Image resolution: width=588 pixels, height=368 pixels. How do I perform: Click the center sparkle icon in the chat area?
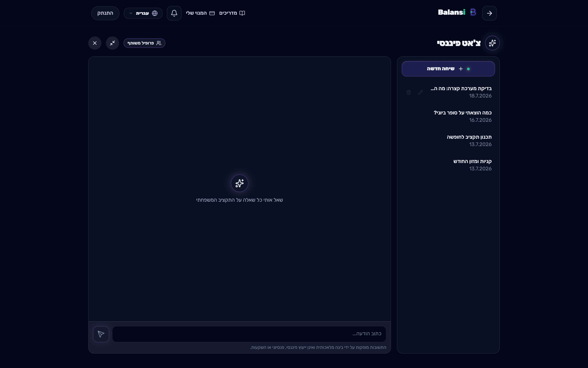240,183
